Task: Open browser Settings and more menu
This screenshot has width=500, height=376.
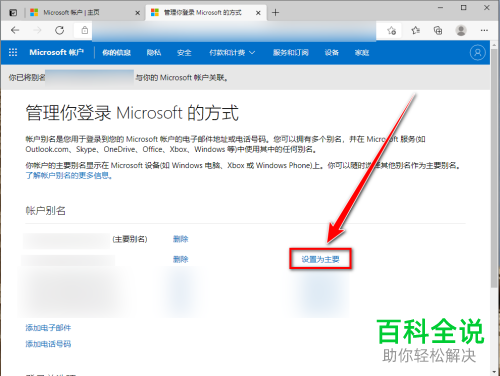Action: point(484,30)
